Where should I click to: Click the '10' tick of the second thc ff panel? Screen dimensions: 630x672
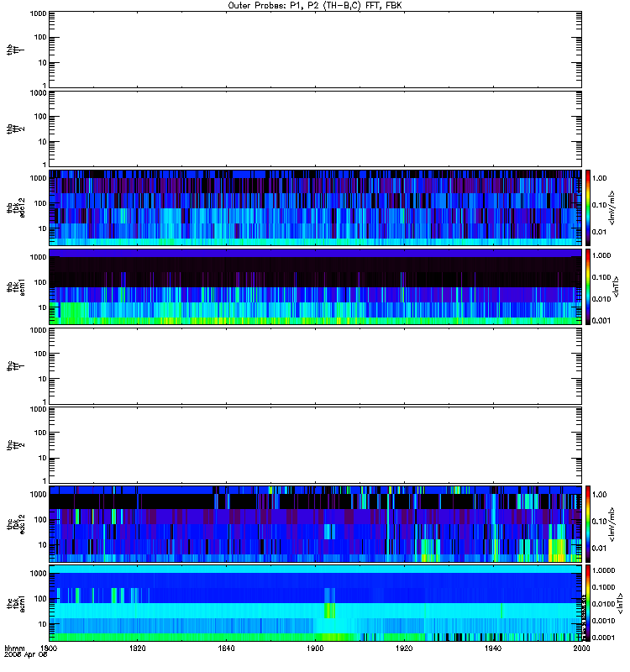pos(43,458)
